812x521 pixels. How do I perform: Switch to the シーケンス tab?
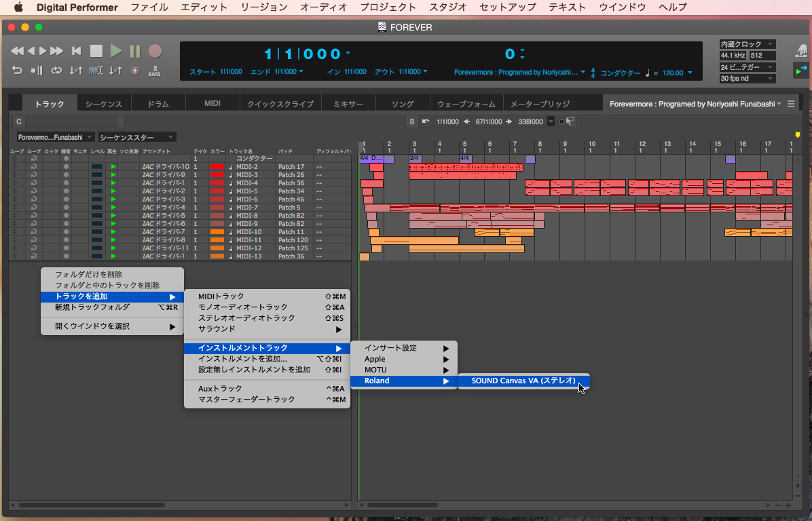click(104, 104)
